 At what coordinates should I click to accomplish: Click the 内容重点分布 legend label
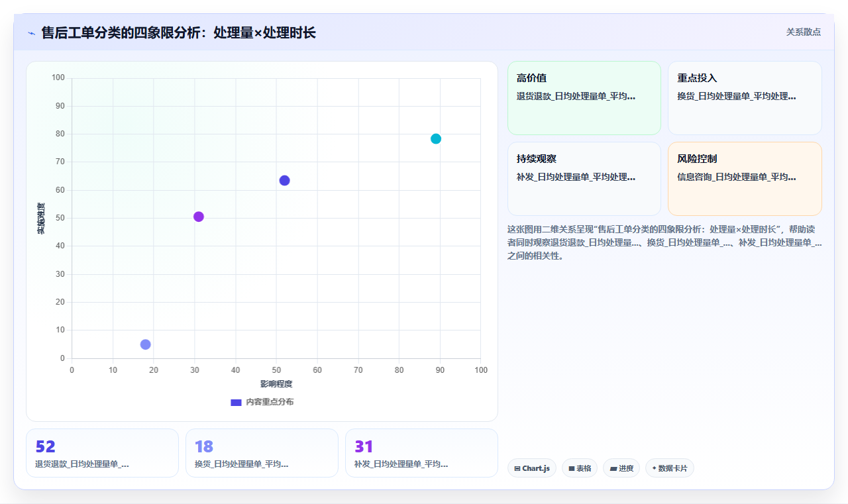[x=270, y=402]
